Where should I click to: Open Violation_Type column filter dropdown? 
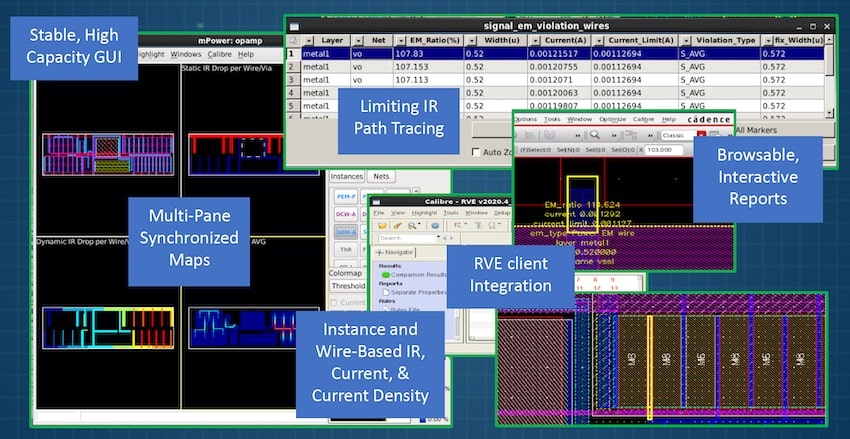[686, 41]
